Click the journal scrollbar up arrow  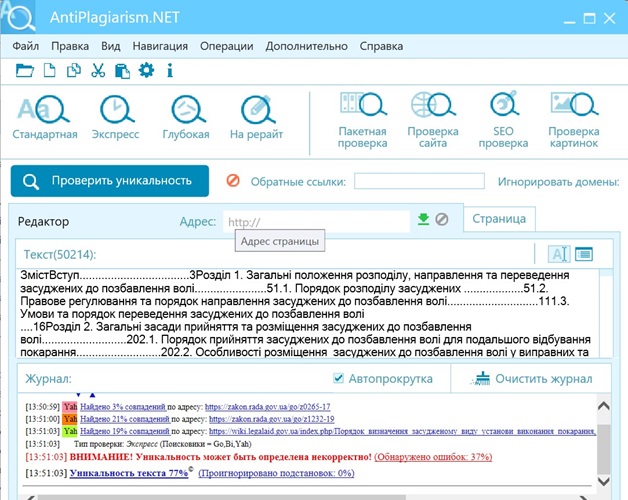coord(604,406)
